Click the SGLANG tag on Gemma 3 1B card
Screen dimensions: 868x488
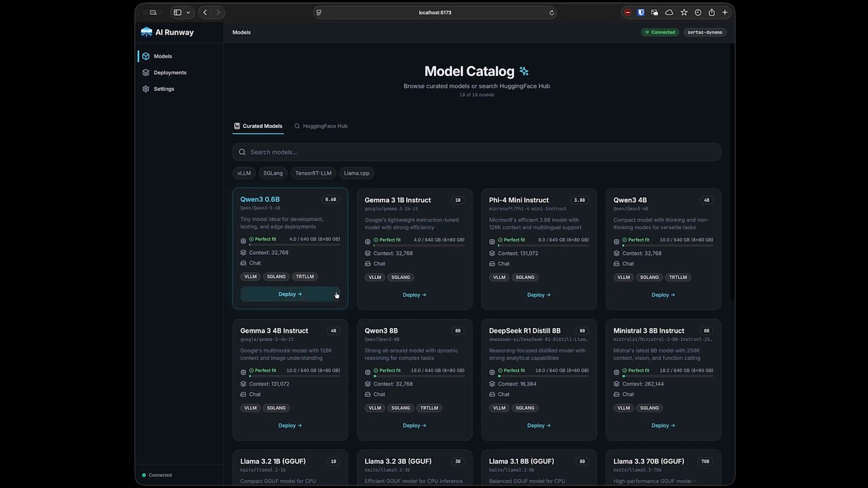pyautogui.click(x=401, y=277)
